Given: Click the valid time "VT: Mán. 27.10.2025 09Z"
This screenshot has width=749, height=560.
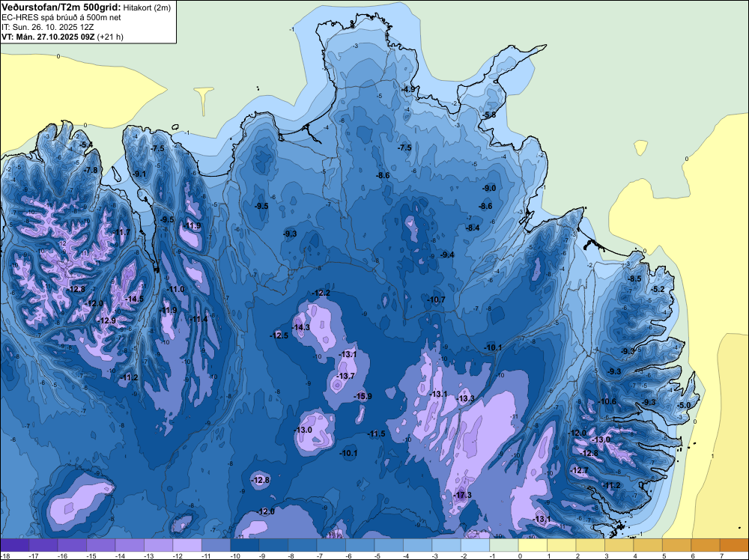Looking at the screenshot, I should pos(48,37).
